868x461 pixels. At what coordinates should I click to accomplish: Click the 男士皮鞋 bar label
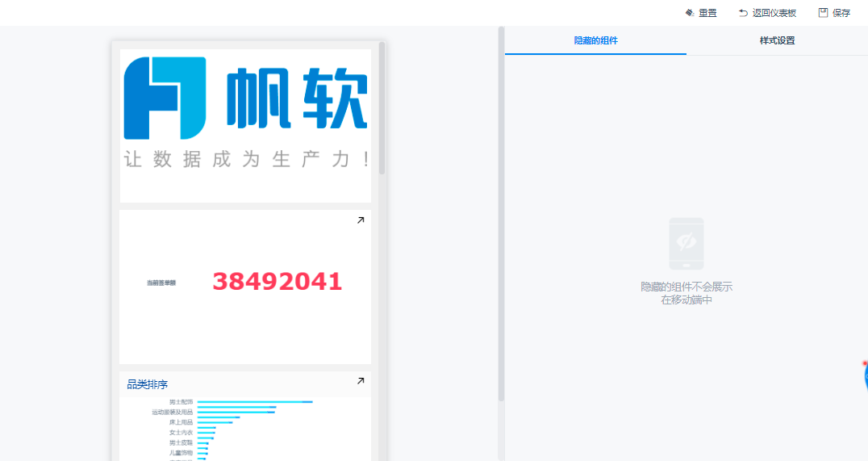(x=181, y=442)
